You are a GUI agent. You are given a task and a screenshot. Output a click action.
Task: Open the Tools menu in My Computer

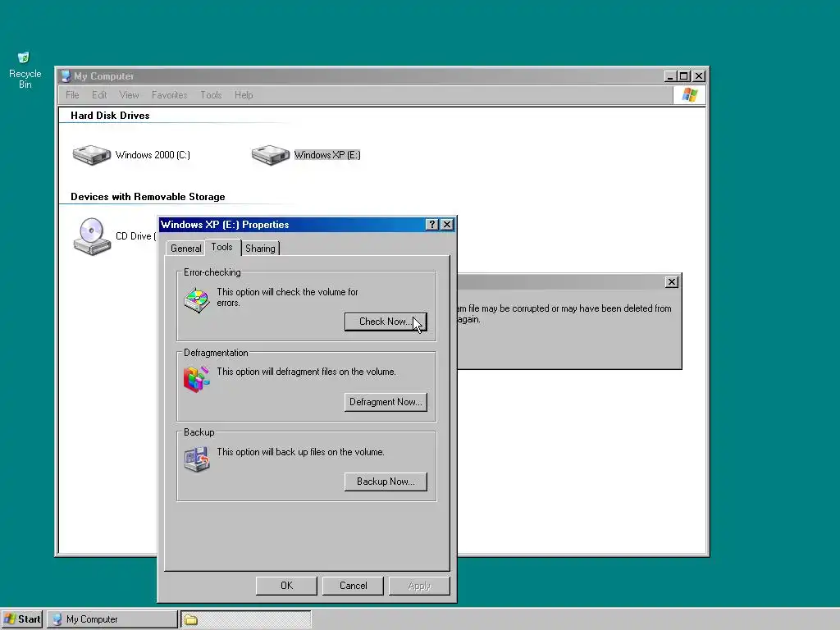pyautogui.click(x=211, y=95)
